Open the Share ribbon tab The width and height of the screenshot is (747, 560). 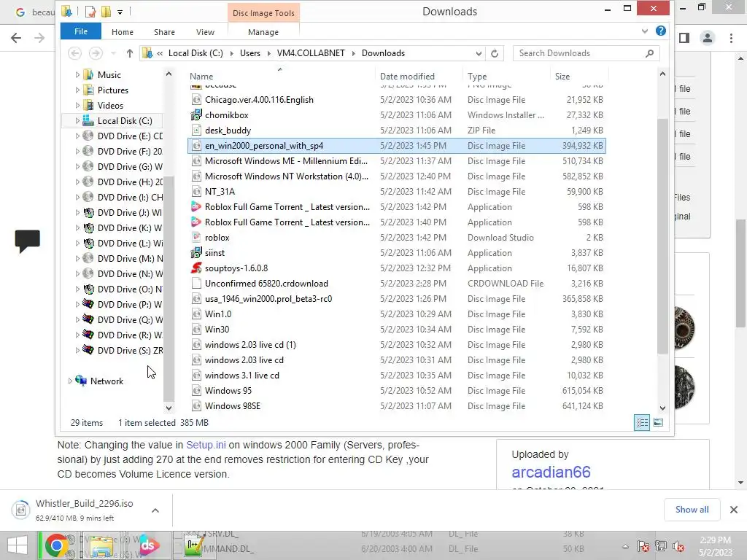coord(164,32)
